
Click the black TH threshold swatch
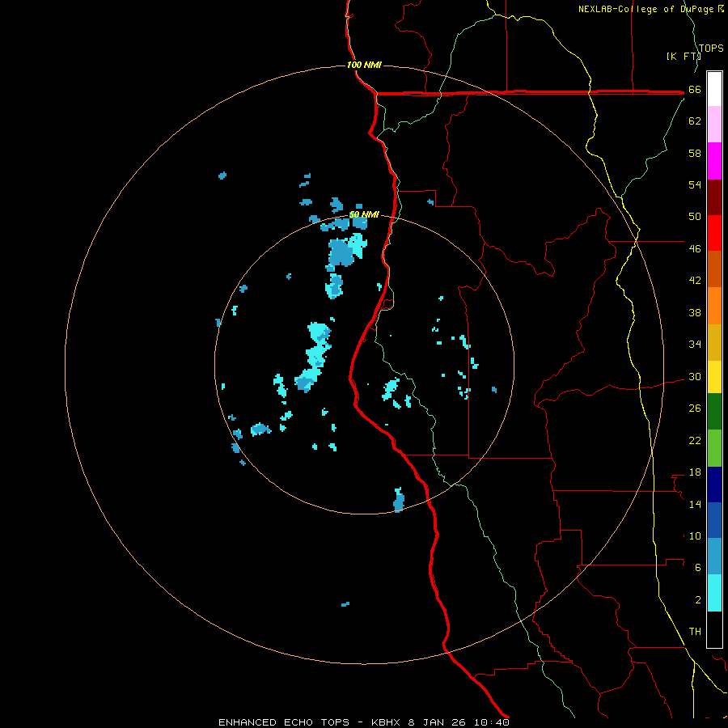tap(714, 629)
